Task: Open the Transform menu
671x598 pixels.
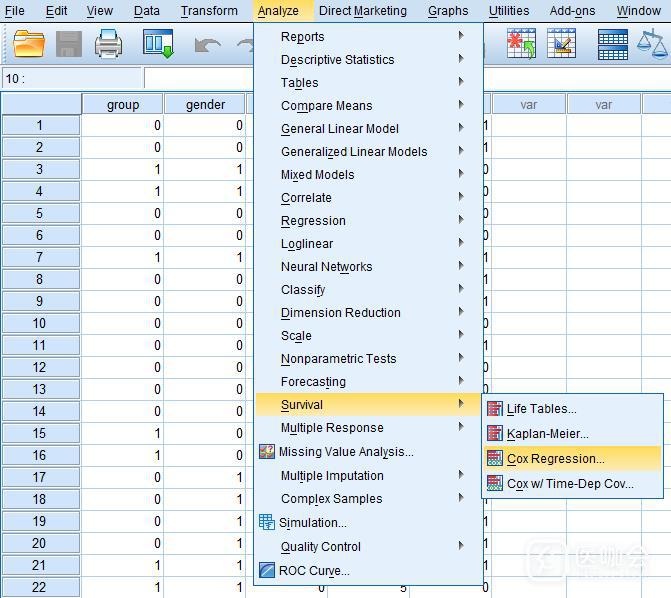Action: (209, 11)
